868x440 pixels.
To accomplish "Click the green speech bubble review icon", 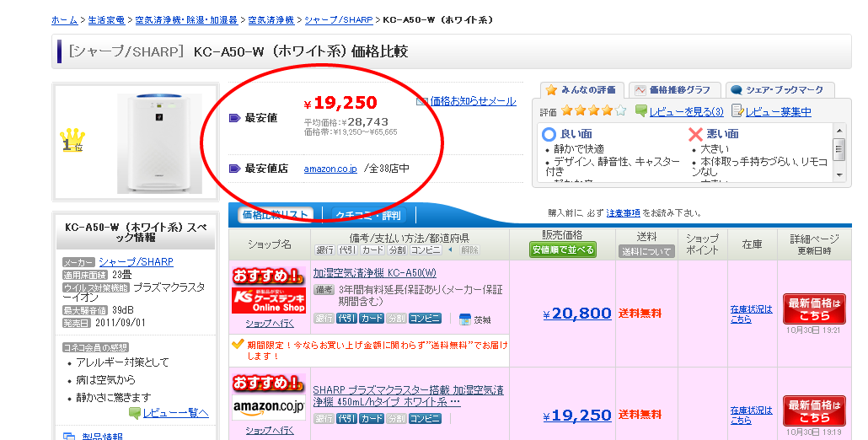I will pos(641,110).
